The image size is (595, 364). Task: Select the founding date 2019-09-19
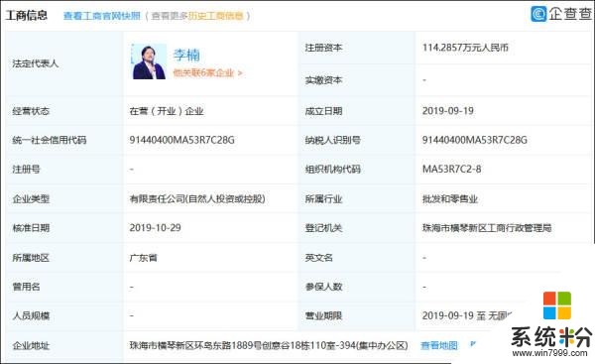tap(448, 111)
